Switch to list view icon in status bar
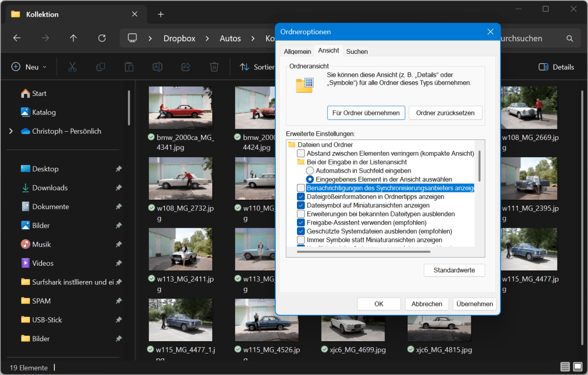 tap(565, 367)
